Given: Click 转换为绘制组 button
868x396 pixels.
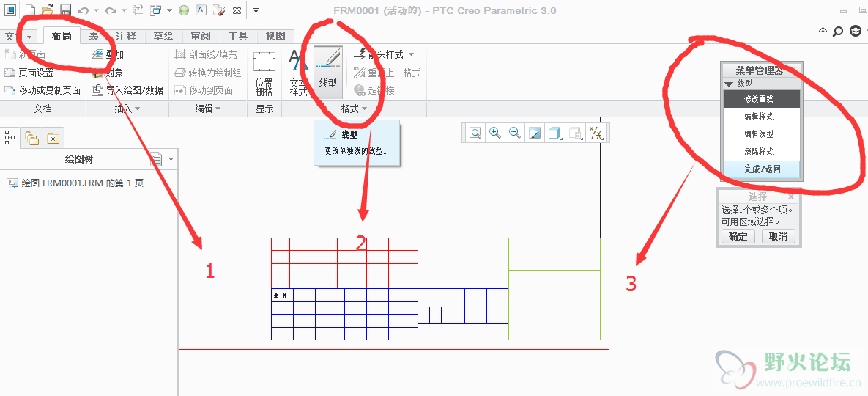Looking at the screenshot, I should point(207,73).
